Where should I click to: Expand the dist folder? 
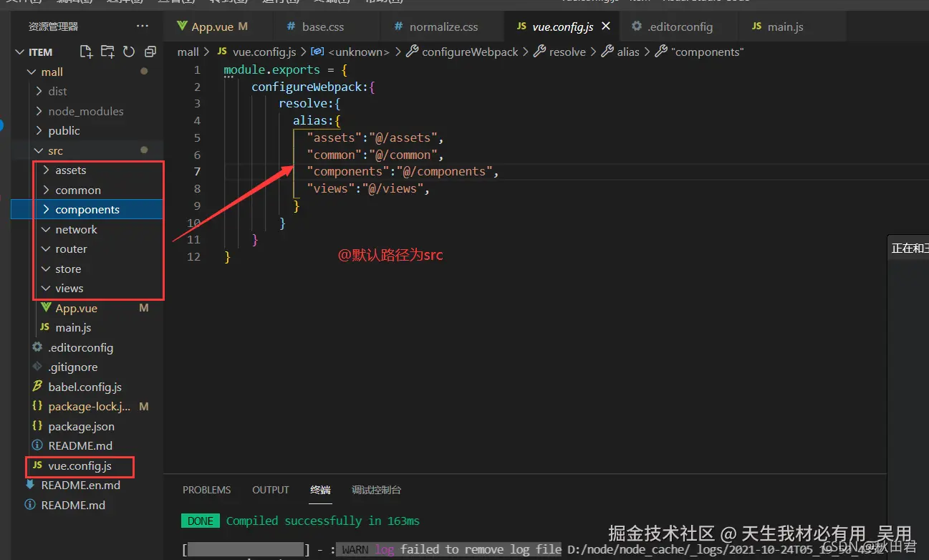(57, 91)
